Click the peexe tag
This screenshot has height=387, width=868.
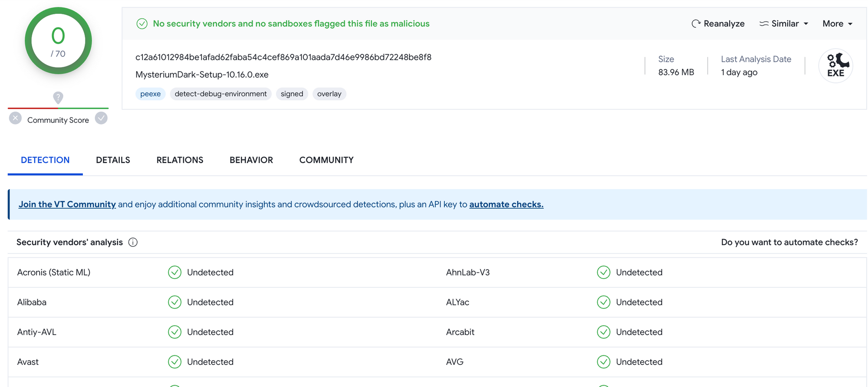(x=151, y=94)
